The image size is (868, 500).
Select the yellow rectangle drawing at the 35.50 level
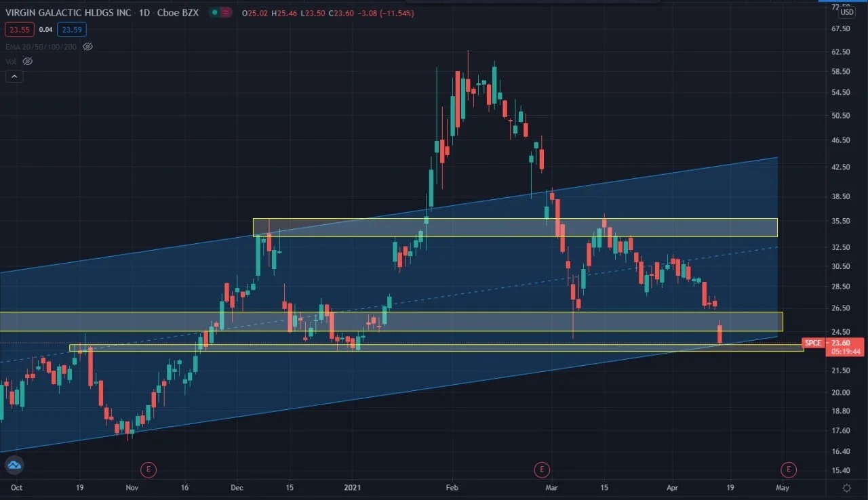click(x=515, y=228)
